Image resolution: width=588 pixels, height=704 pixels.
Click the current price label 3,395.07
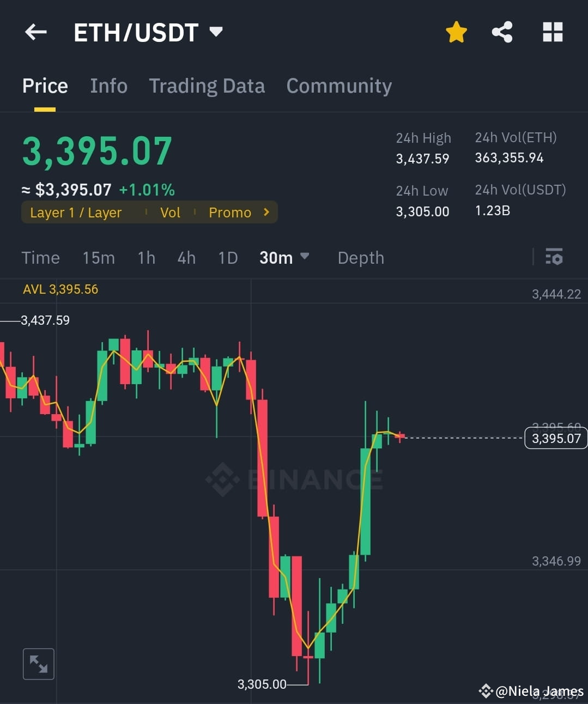coord(555,438)
